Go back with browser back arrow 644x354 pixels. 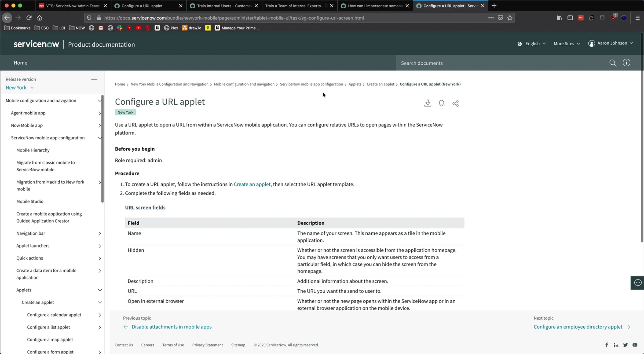pos(7,18)
